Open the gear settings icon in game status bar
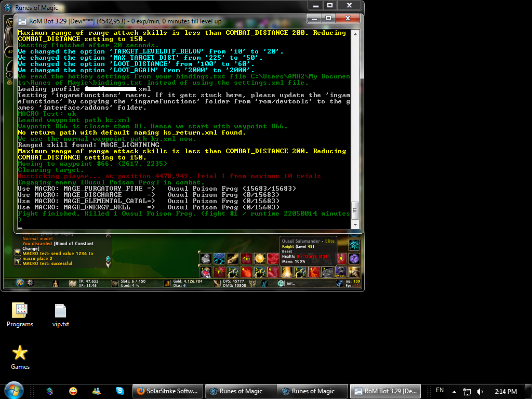532x399 pixels. (31, 283)
